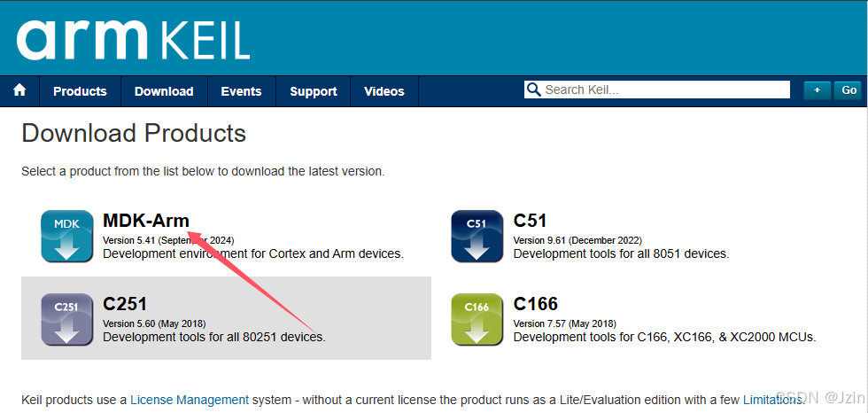The image size is (868, 413).
Task: Open the Events menu
Action: [x=241, y=91]
